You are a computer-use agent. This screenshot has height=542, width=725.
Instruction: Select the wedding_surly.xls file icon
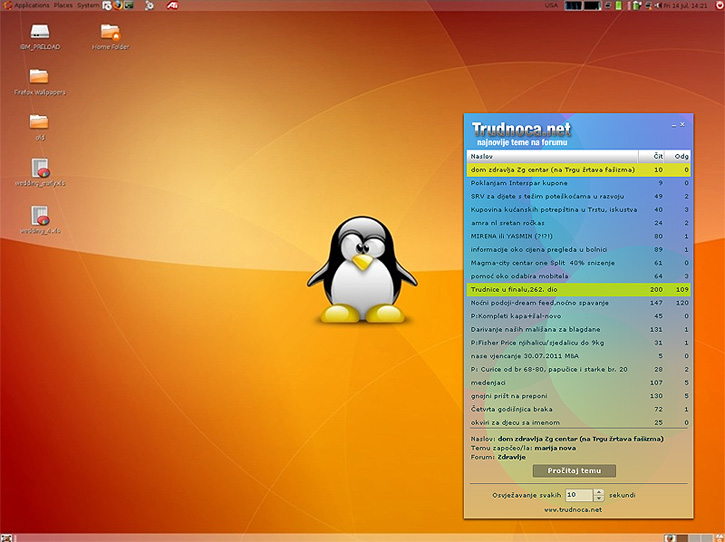[40, 172]
